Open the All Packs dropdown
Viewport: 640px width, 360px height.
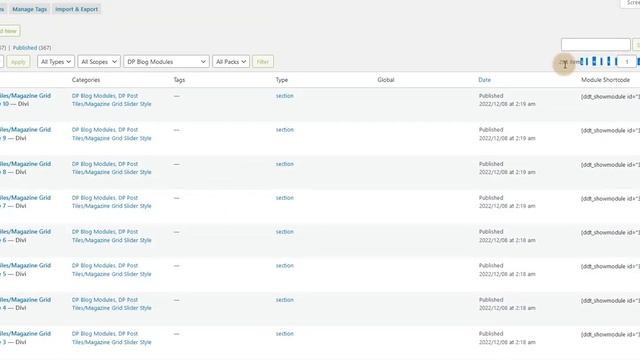pos(231,62)
